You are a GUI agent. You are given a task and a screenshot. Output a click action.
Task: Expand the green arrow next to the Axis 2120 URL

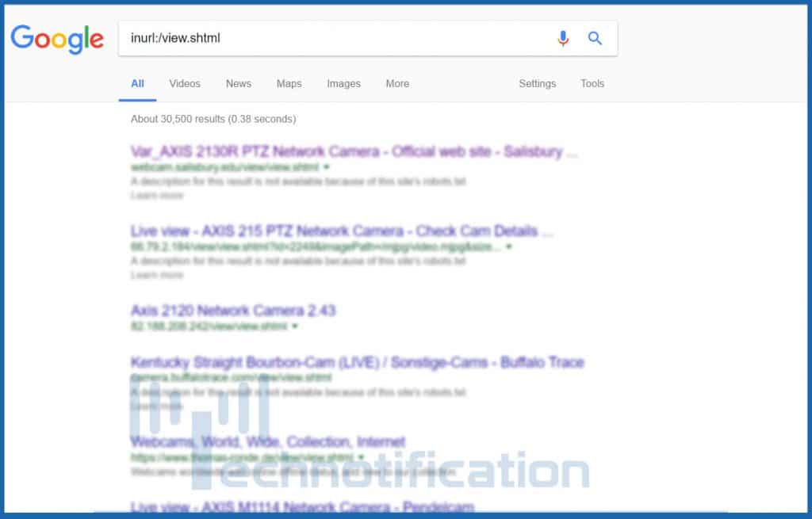(x=294, y=326)
